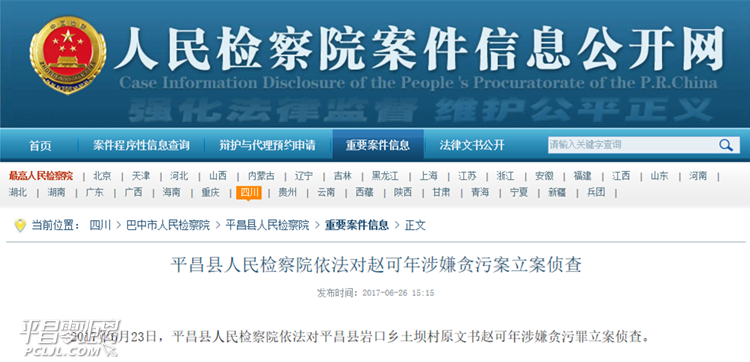Open the 重要案件信息 breadcrumb link

[357, 225]
